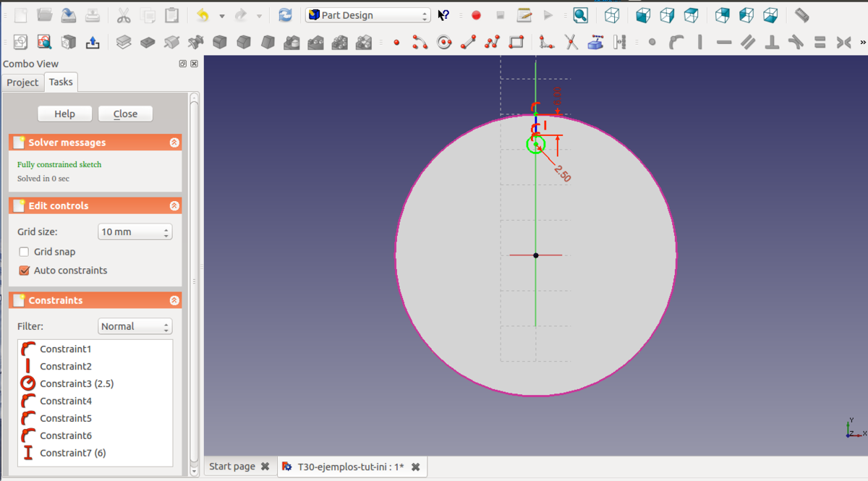Click the macro record red button
Image resolution: width=868 pixels, height=481 pixels.
click(x=476, y=15)
